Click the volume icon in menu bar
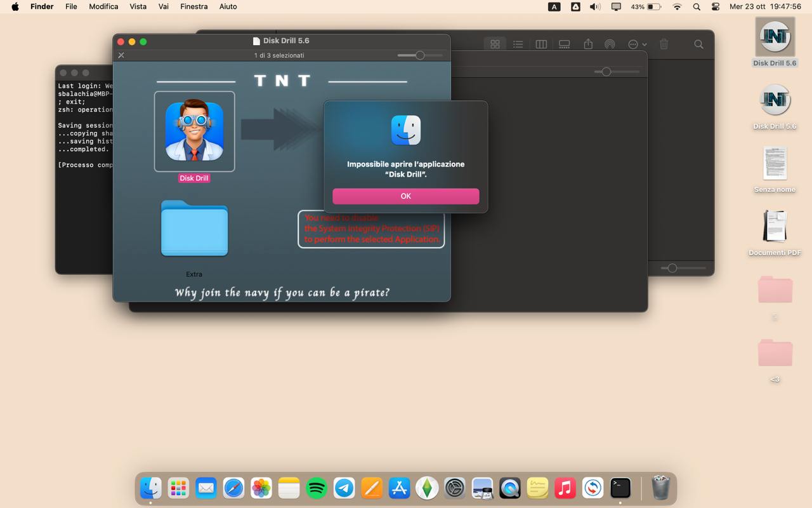Image resolution: width=812 pixels, height=508 pixels. [x=595, y=7]
